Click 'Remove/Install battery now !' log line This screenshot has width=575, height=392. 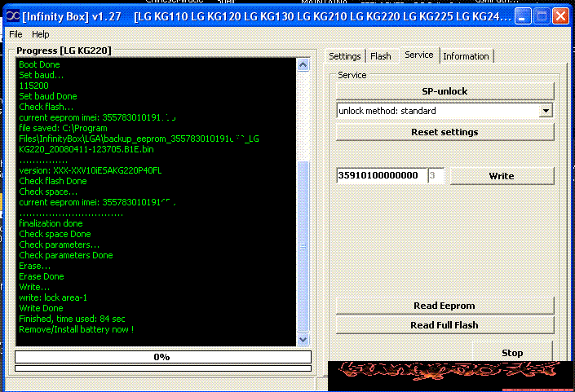click(77, 330)
